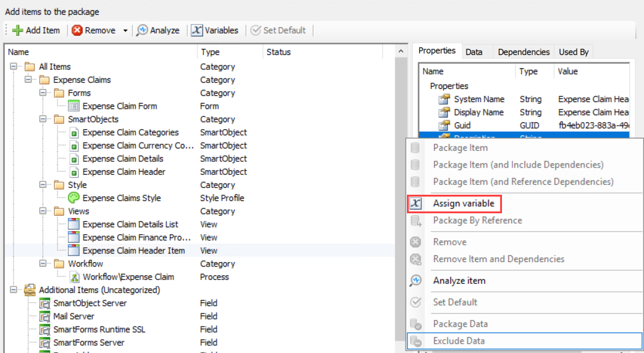
Task: Click the Analyze toolbar icon
Action: tap(143, 30)
